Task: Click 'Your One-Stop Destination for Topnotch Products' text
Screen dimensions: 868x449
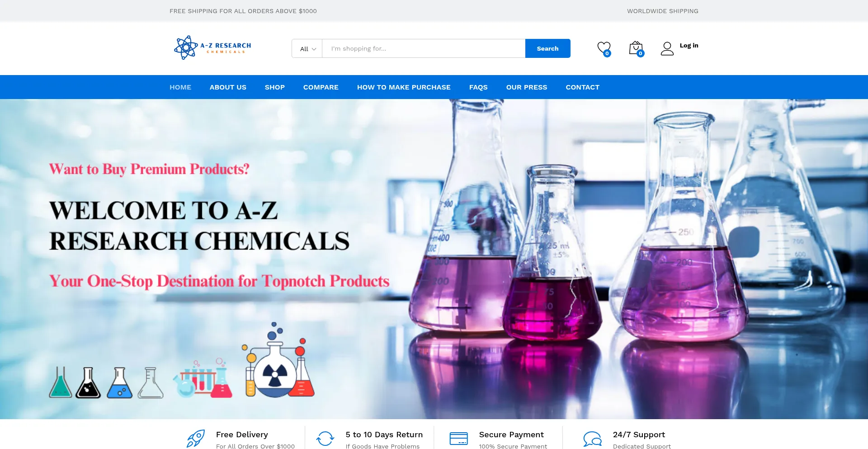Action: [219, 281]
